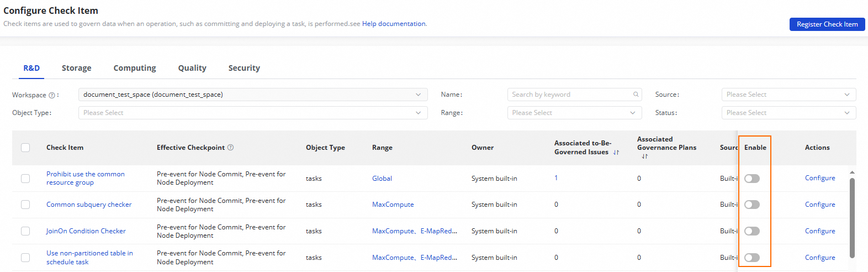Configure Prohibit use the common resource group

(820, 178)
